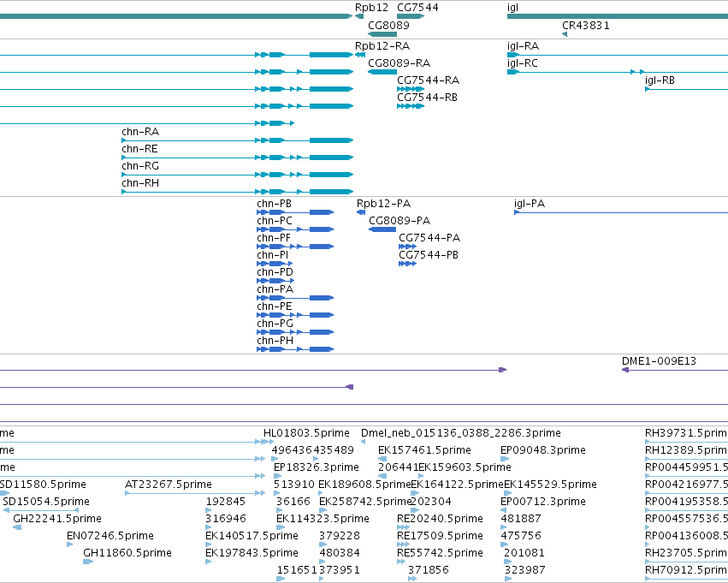Click the RE17509.5prime label
728x583 pixels.
click(440, 536)
